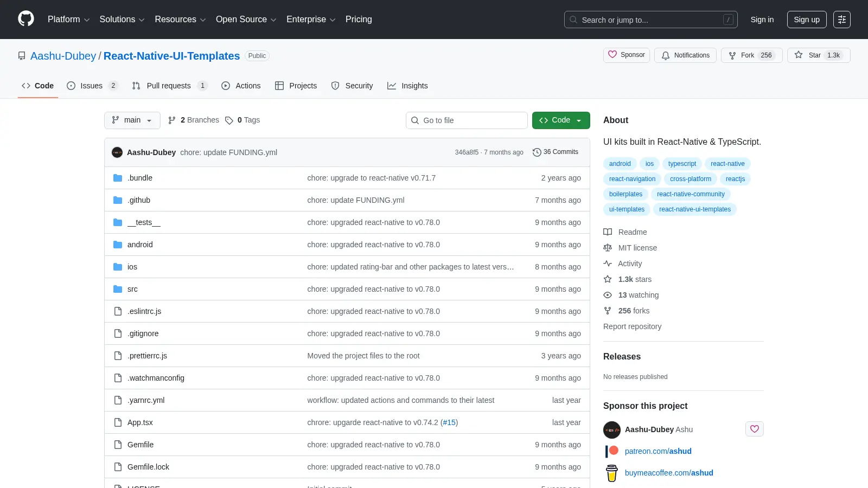Screen dimensions: 868x488
Task: Click the eye icon next to 13 watching
Action: coord(608,295)
